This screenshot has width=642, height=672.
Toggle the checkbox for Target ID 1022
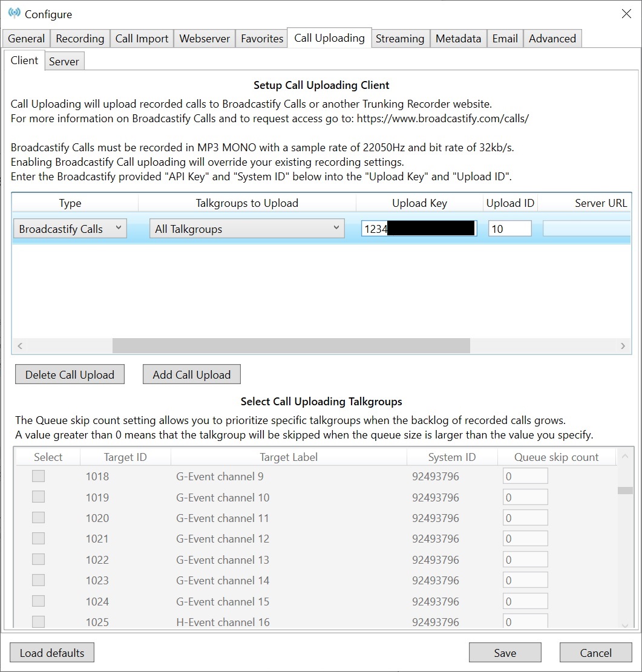[x=39, y=559]
